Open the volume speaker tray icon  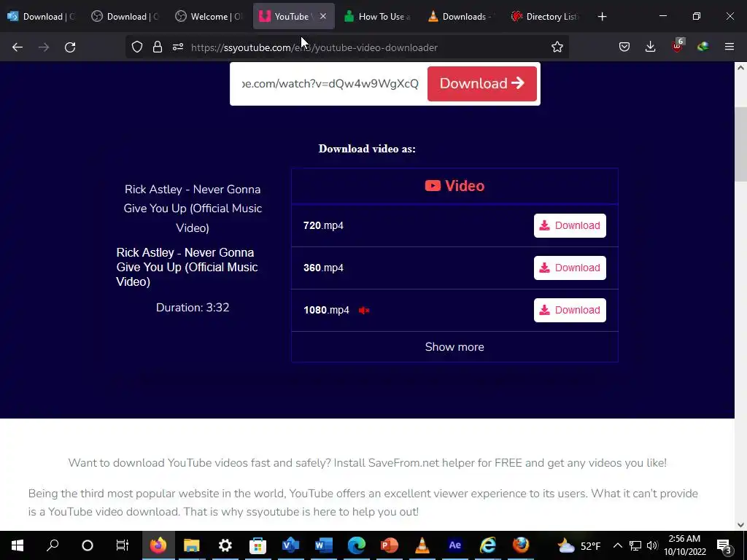point(652,545)
